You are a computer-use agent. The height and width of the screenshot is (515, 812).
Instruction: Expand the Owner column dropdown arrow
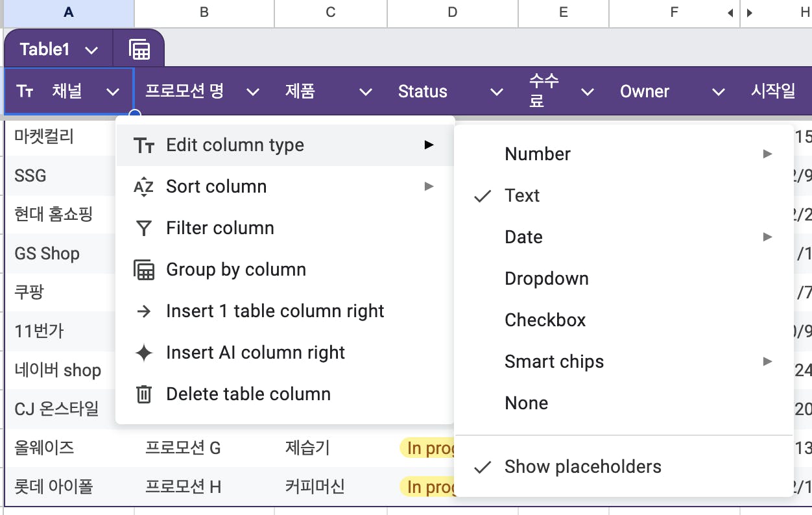tap(718, 92)
